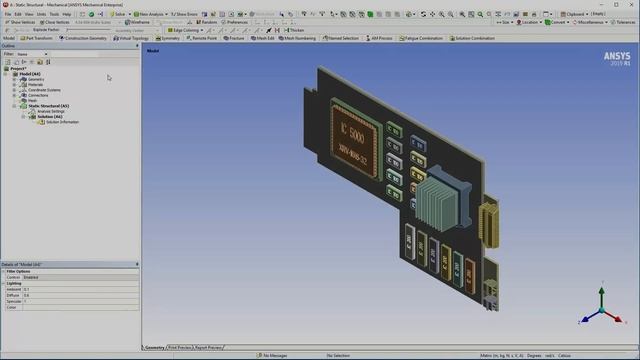Expand the Materials tree node
Screen dimensions: 640x360
14,84
